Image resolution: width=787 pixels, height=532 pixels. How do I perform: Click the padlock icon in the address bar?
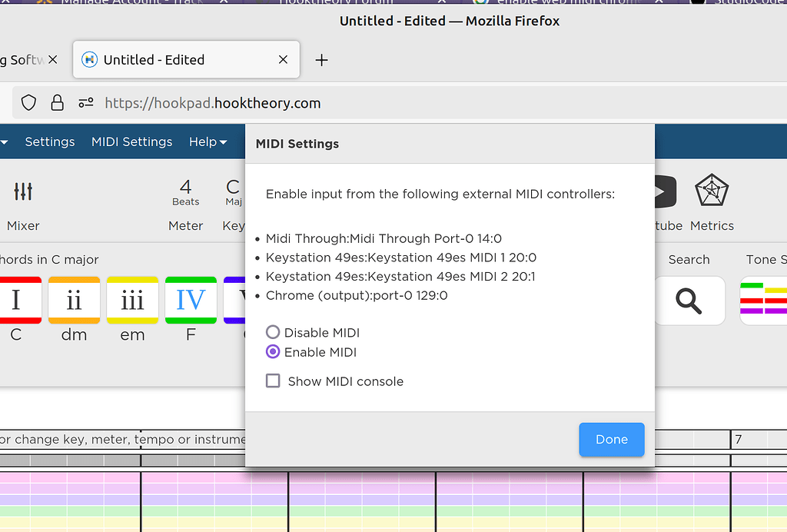[x=57, y=102]
